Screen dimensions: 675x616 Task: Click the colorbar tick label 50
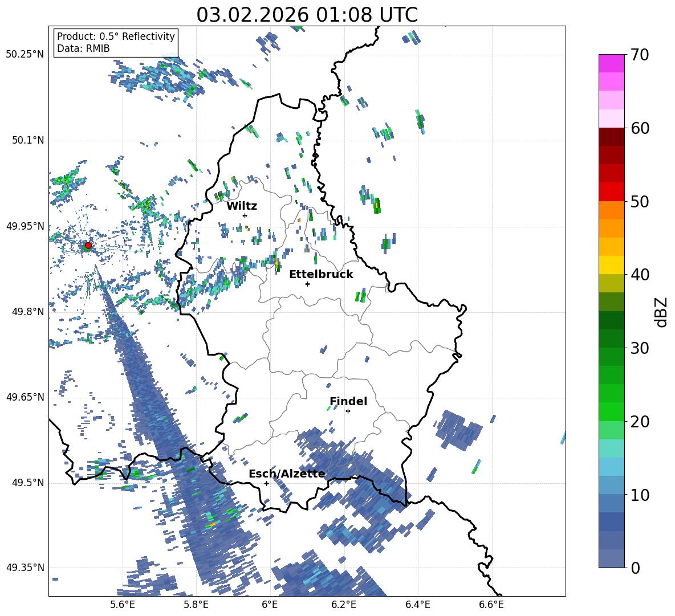tap(640, 202)
